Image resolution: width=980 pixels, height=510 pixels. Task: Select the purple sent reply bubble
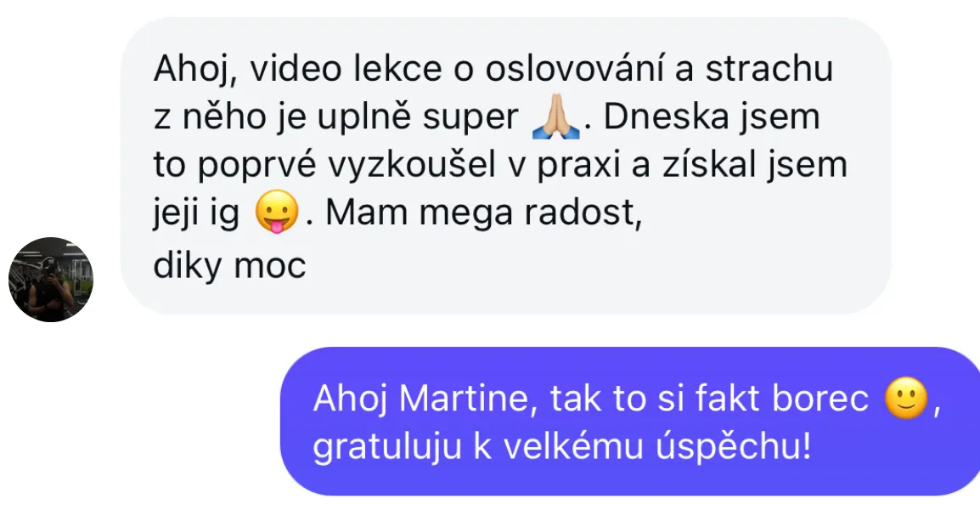point(630,421)
